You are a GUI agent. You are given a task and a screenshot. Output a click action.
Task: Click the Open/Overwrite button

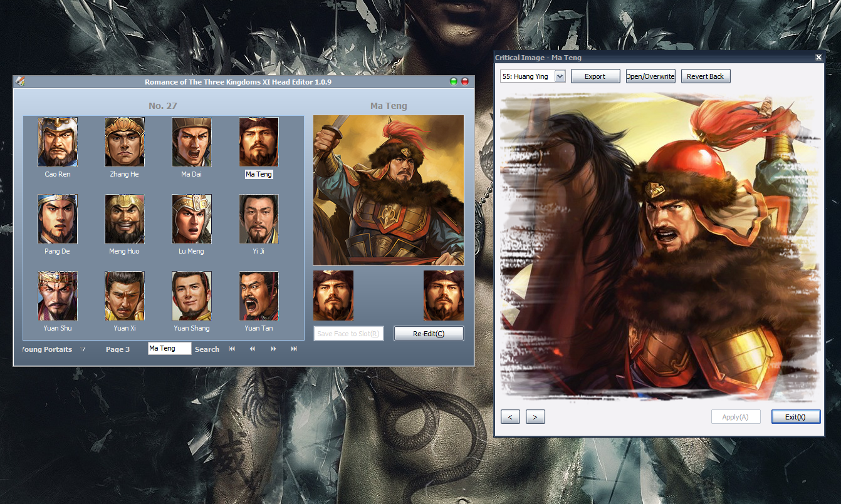650,76
